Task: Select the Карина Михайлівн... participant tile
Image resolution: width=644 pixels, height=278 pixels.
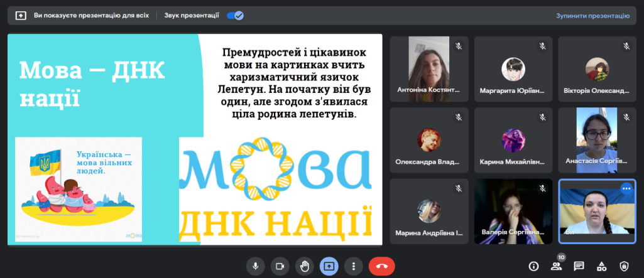Action: point(513,140)
